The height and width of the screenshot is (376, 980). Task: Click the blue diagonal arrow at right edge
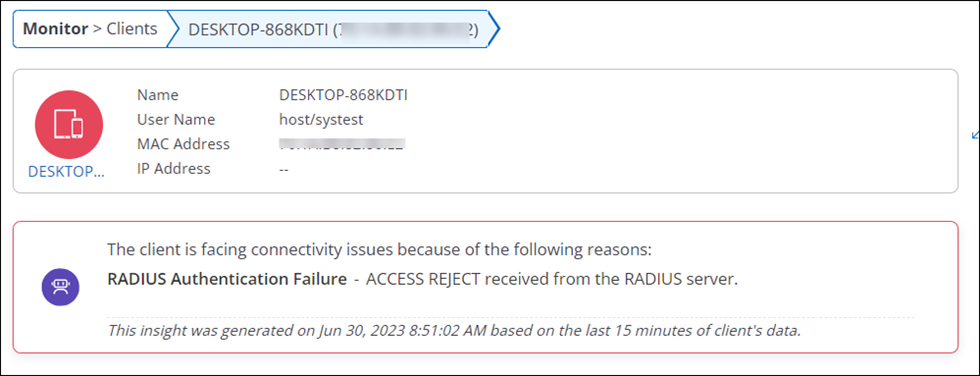pyautogui.click(x=975, y=134)
